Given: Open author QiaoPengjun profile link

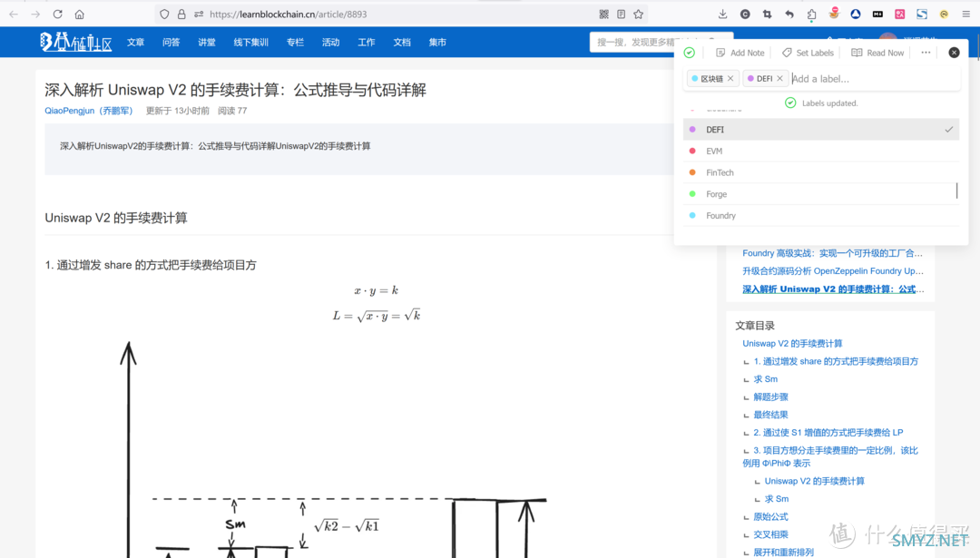Looking at the screenshot, I should point(89,111).
